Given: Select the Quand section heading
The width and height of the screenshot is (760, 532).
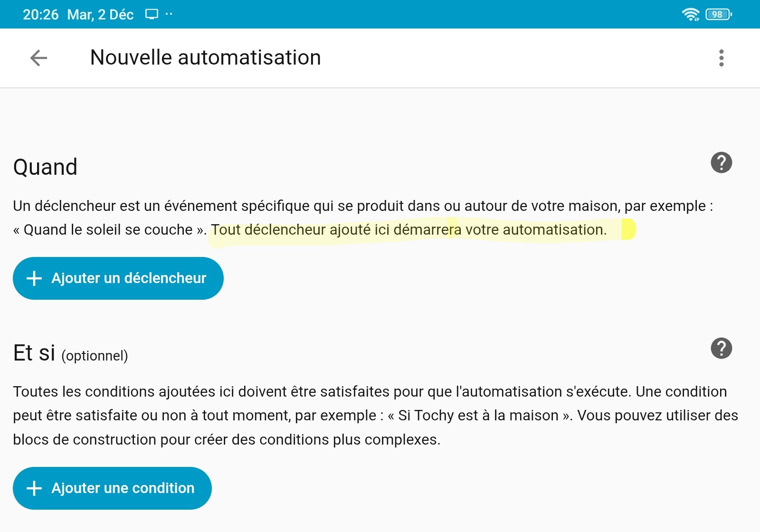Looking at the screenshot, I should point(45,167).
